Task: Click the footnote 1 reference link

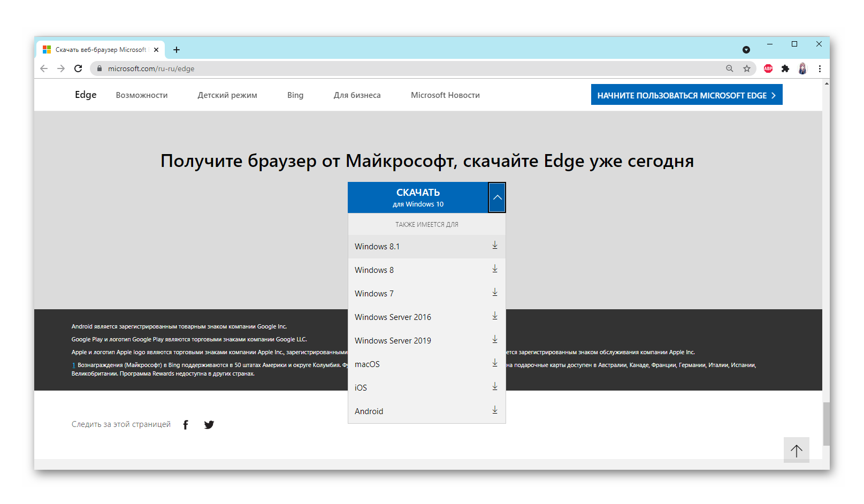Action: 74,365
